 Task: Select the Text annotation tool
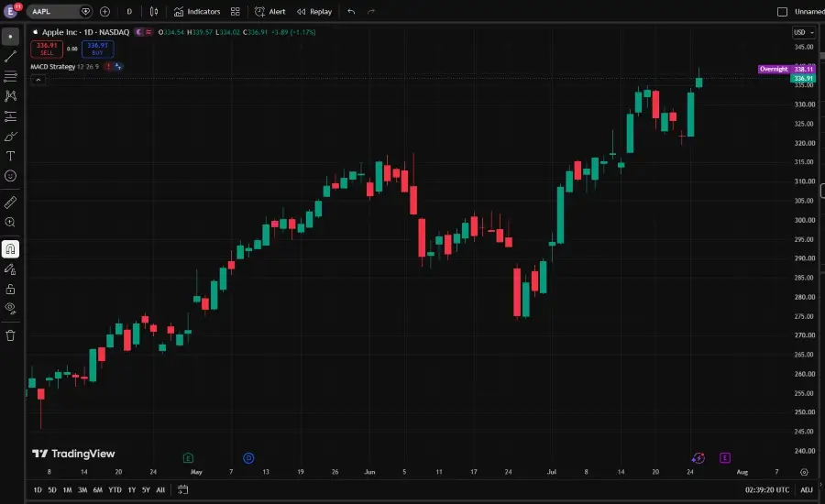10,157
